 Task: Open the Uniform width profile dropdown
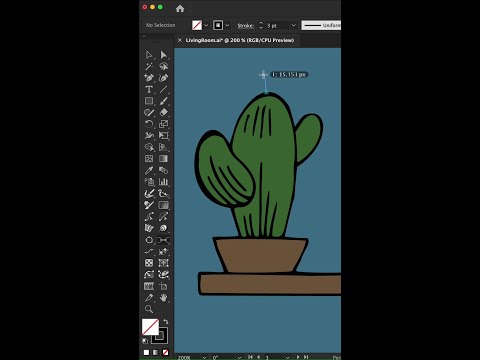coord(321,25)
